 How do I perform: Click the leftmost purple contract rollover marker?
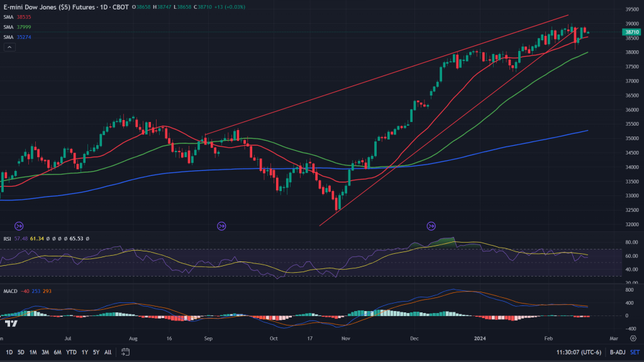pyautogui.click(x=19, y=226)
